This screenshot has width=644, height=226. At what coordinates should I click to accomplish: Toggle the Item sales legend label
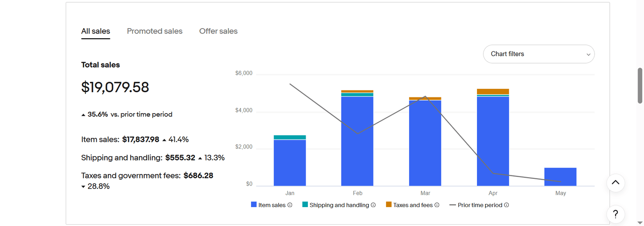pos(272,205)
